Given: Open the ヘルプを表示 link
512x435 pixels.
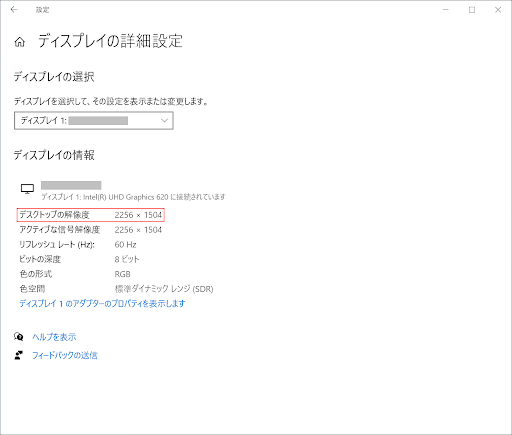Looking at the screenshot, I should pyautogui.click(x=54, y=337).
